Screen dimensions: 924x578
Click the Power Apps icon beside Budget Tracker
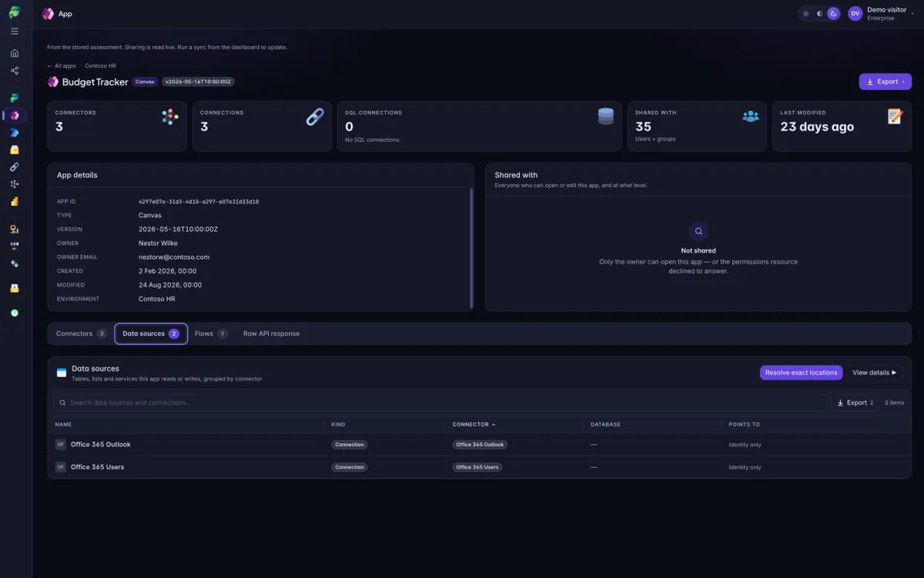[53, 82]
